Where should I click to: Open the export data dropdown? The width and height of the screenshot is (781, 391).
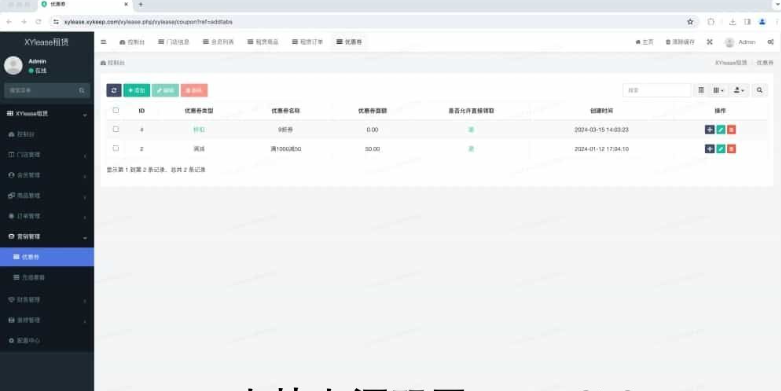(739, 90)
